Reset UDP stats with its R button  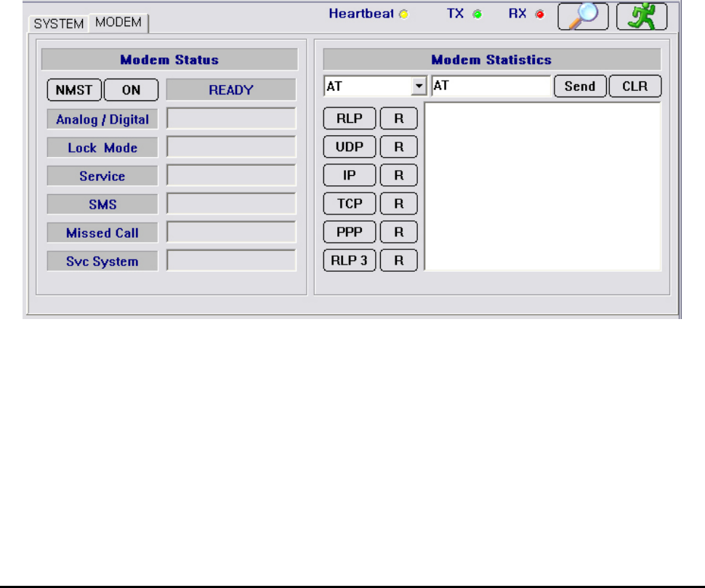(x=399, y=147)
